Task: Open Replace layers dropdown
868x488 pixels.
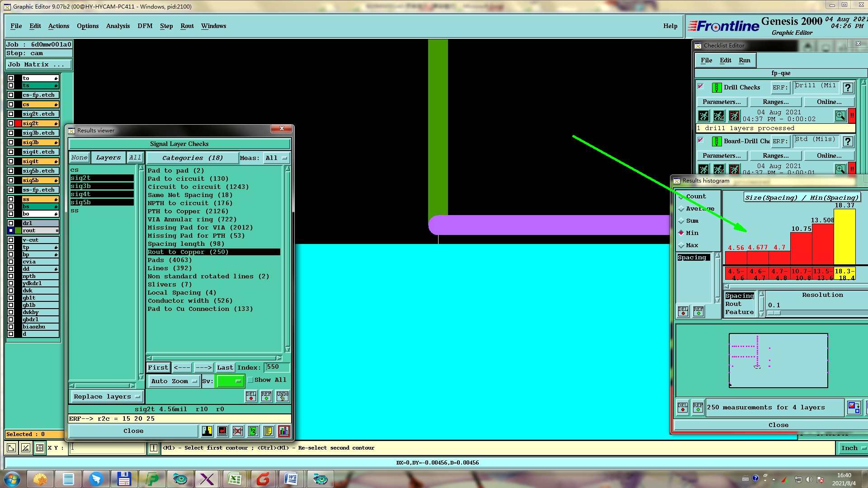Action: pos(107,397)
